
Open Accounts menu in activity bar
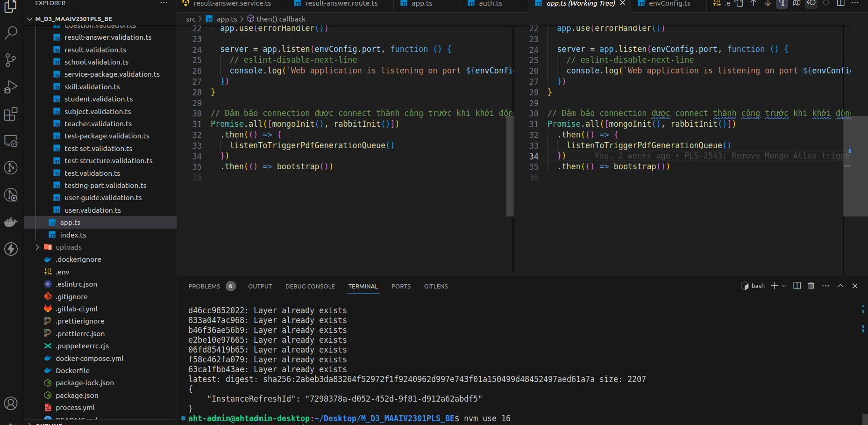[11, 403]
